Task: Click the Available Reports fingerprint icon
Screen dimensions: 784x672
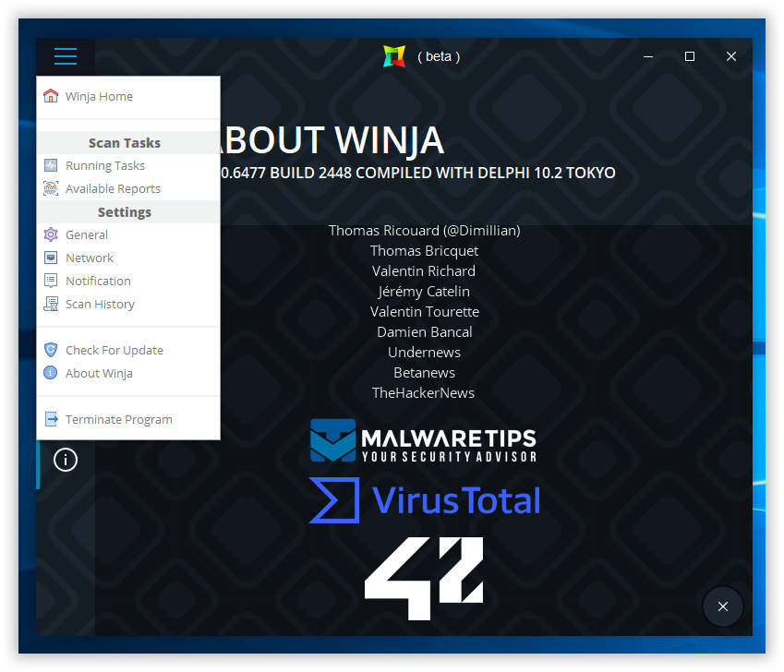Action: click(51, 188)
